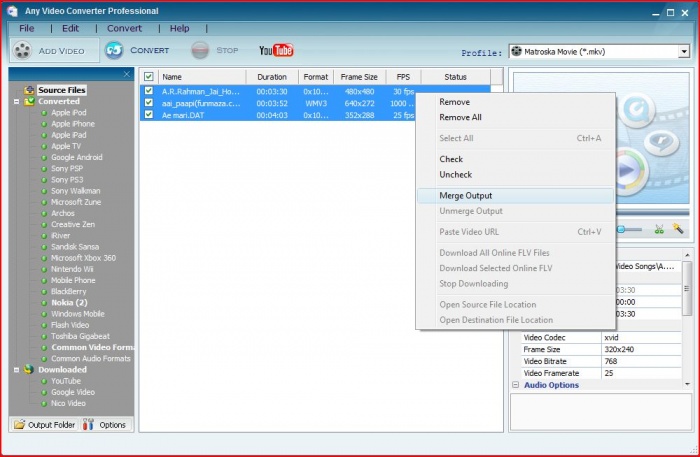Uncheck the A.R.Rahman video checkbox
700x457 pixels.
pos(149,91)
